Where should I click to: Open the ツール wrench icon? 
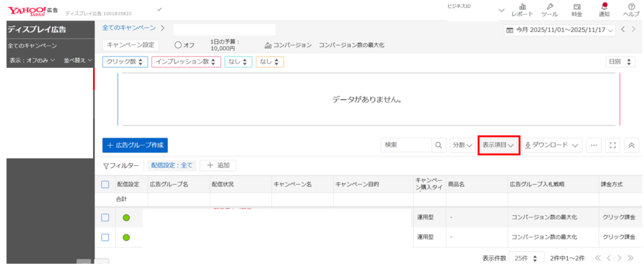(550, 10)
